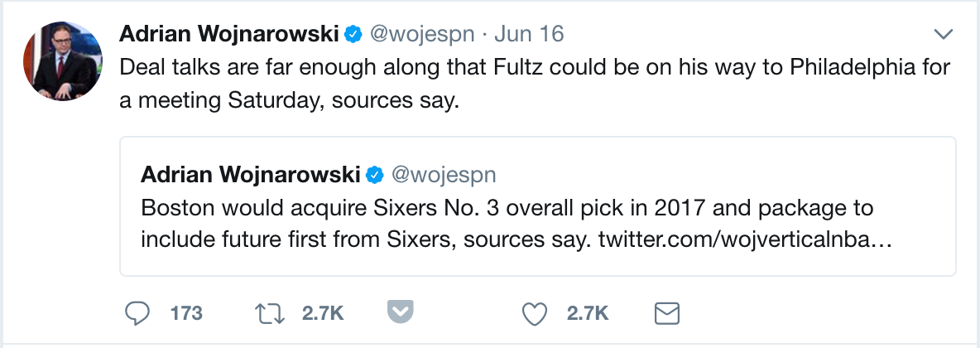The height and width of the screenshot is (348, 980).
Task: Click the author name inside the quoted tweet
Action: click(x=251, y=175)
